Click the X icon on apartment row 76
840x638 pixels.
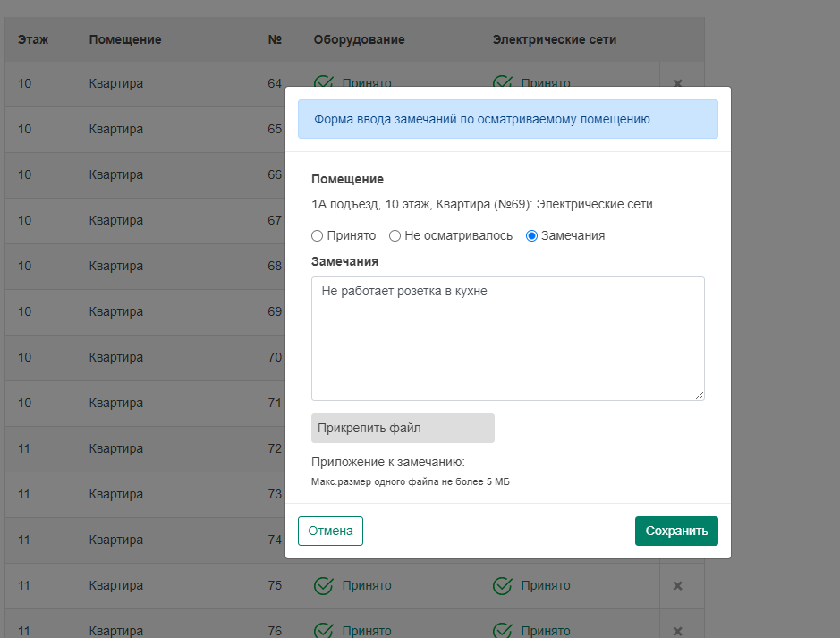coord(677,630)
